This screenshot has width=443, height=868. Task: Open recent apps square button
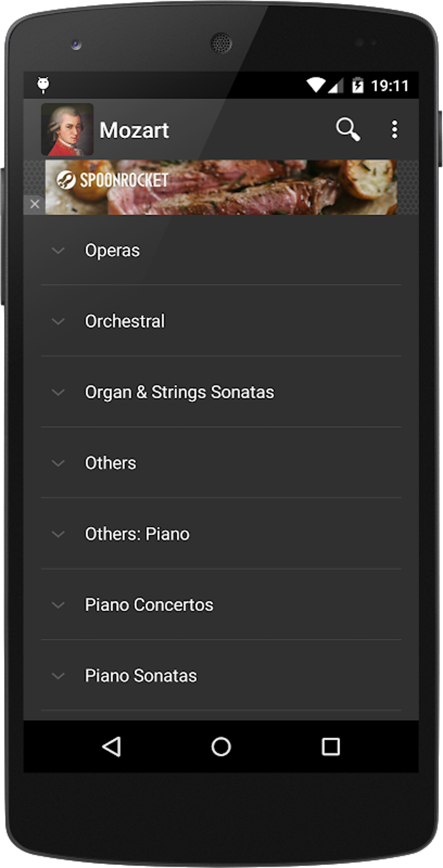[331, 747]
